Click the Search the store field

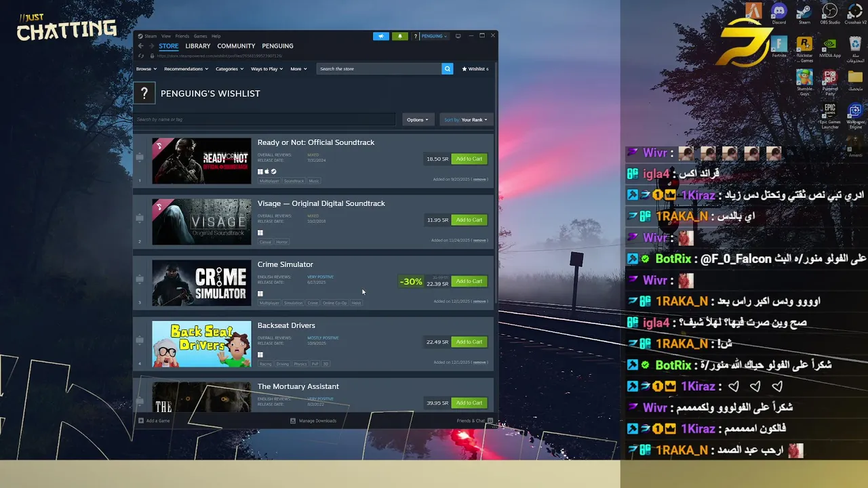pos(378,68)
